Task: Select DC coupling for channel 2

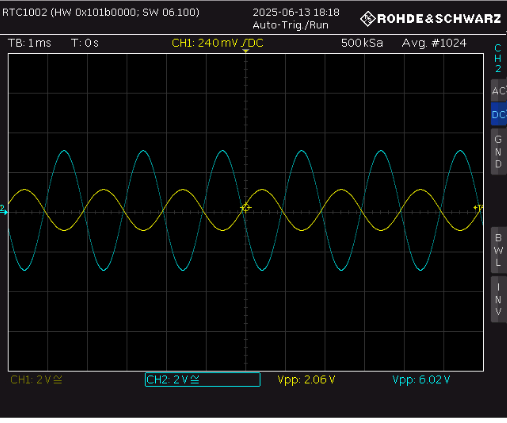Action: (499, 114)
